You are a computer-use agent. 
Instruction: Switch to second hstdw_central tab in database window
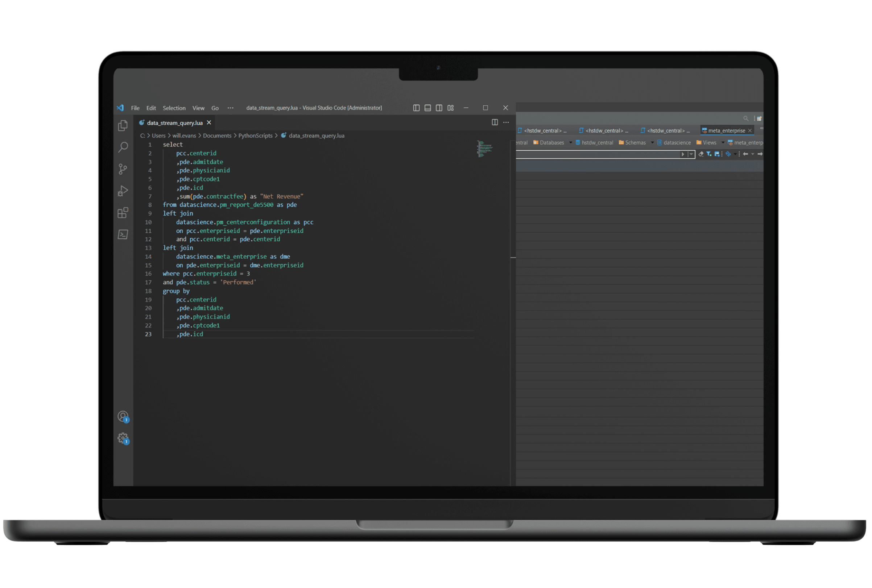[604, 130]
